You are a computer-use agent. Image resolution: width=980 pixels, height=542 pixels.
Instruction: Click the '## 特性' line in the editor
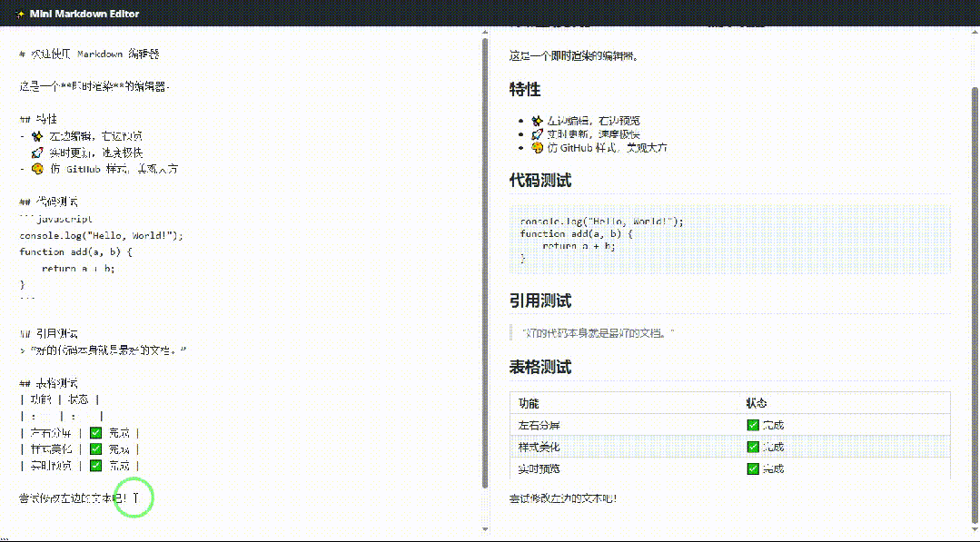tap(39, 119)
